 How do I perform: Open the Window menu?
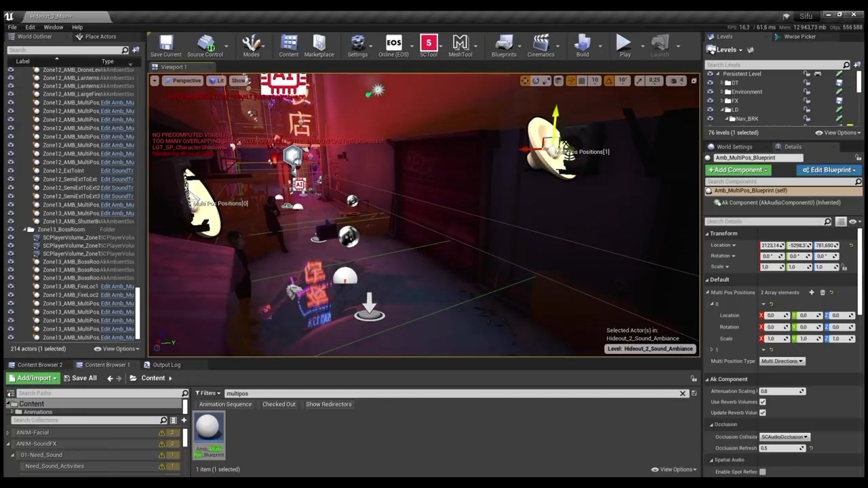(53, 27)
